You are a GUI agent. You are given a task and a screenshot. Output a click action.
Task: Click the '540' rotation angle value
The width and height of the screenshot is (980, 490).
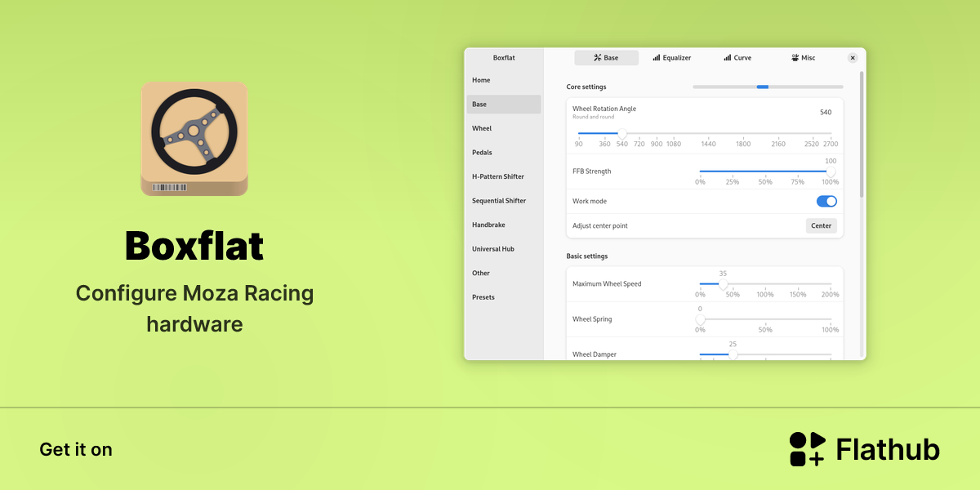point(826,112)
